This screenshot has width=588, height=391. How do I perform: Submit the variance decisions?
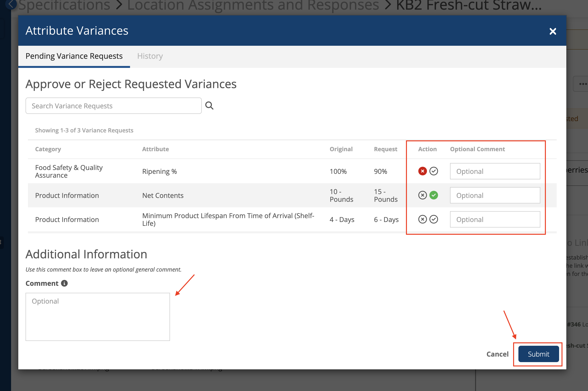[x=538, y=354]
